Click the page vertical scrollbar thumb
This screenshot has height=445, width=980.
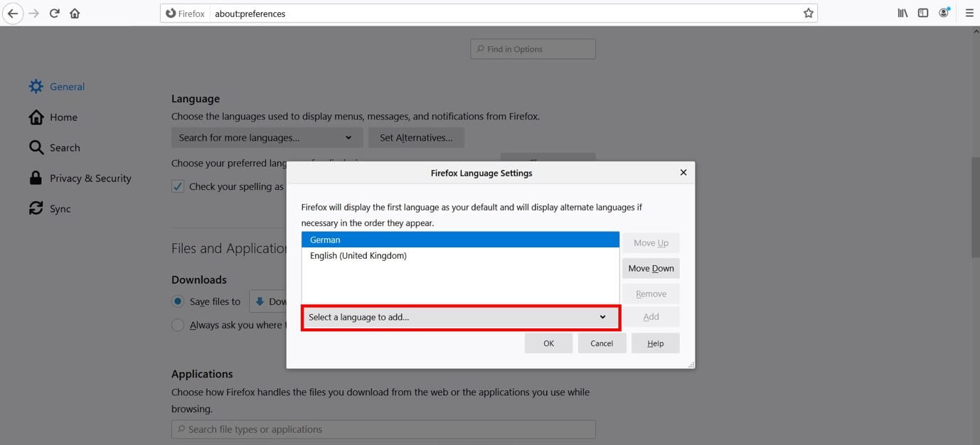(x=975, y=206)
